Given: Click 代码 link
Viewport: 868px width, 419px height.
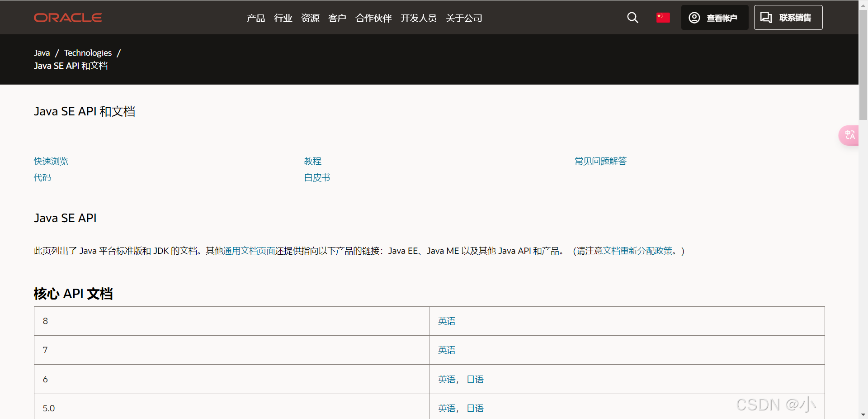Looking at the screenshot, I should pos(42,177).
